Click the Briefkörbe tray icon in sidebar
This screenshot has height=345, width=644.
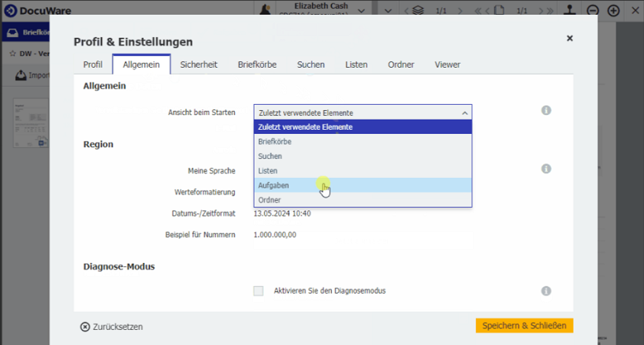pos(12,33)
